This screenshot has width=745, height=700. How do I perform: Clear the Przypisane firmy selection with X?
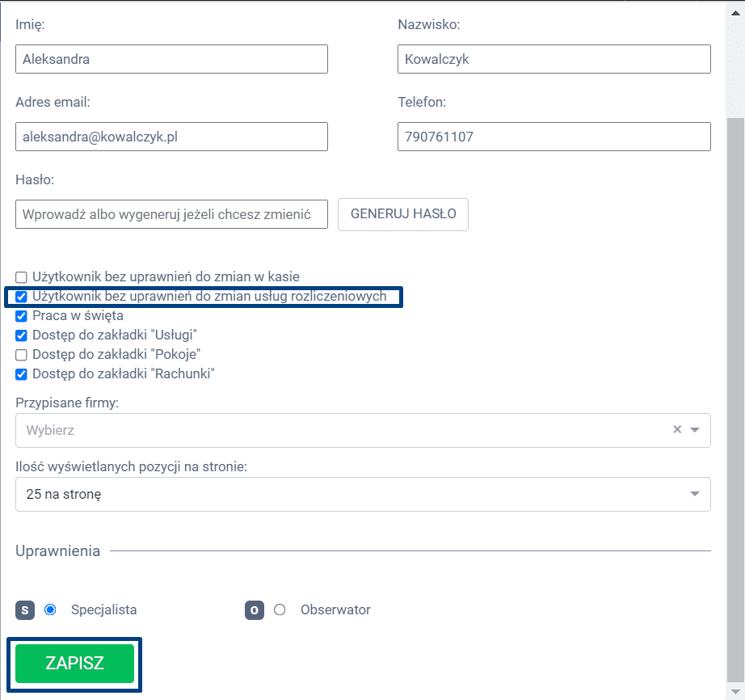click(677, 430)
